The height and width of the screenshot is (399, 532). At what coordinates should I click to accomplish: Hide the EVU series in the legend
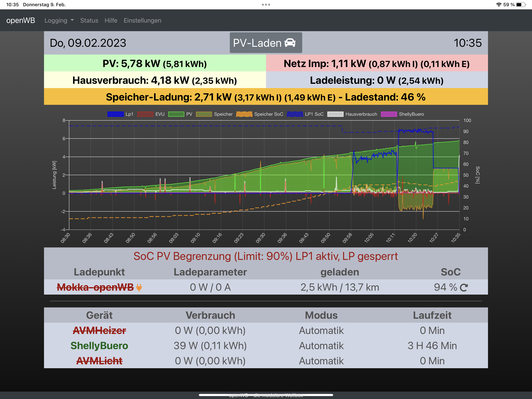(145, 114)
